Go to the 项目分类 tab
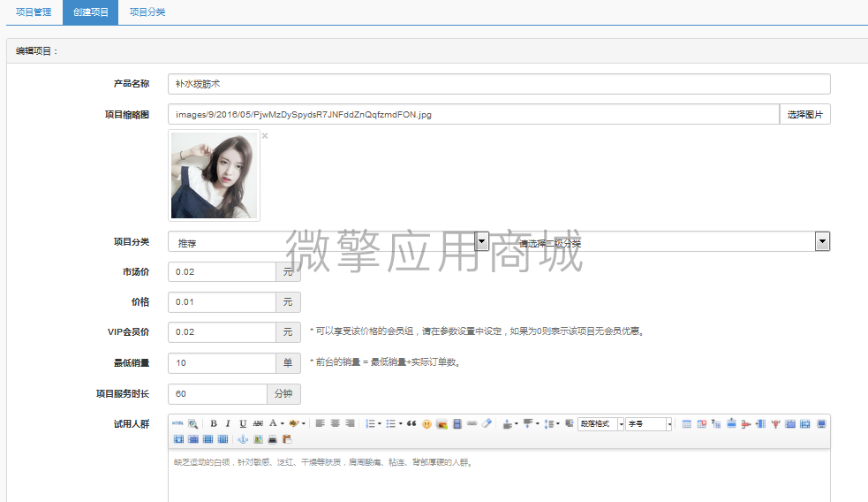868x502 pixels. [147, 11]
